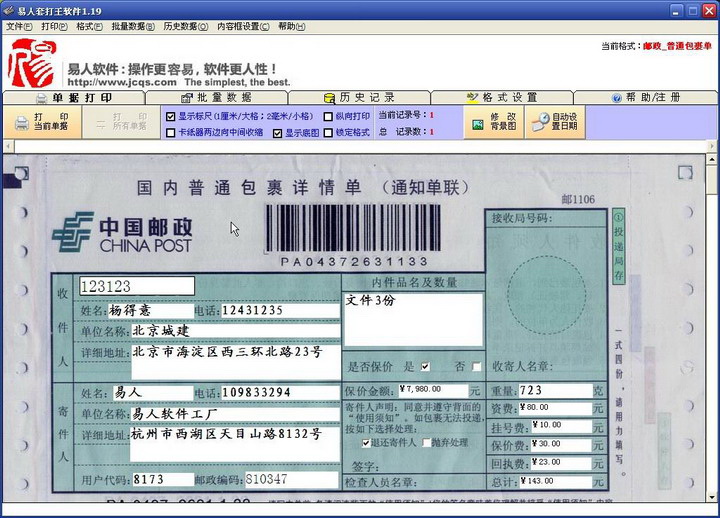
Task: Click 打印当前单据 button
Action: pos(42,122)
